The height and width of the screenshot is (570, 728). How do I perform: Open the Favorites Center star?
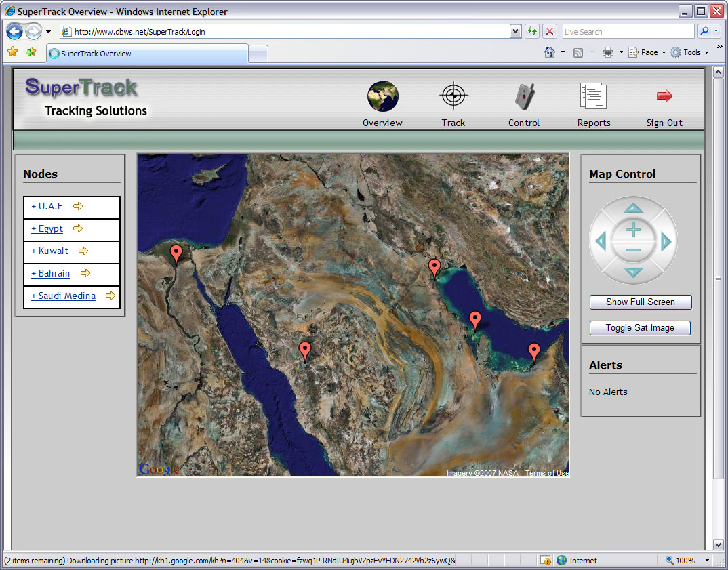pyautogui.click(x=12, y=52)
